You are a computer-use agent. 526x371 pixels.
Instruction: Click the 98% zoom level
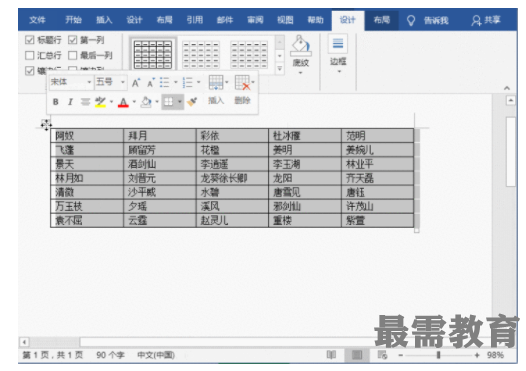click(x=495, y=355)
